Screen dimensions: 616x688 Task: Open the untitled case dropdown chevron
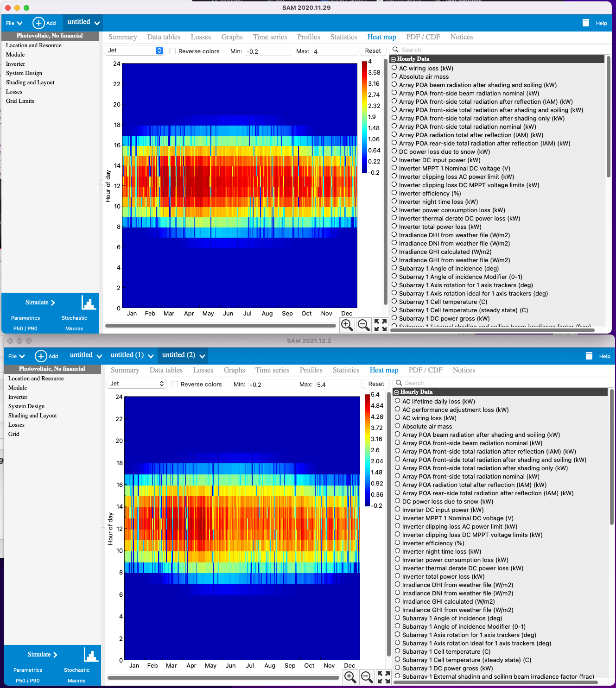[96, 22]
